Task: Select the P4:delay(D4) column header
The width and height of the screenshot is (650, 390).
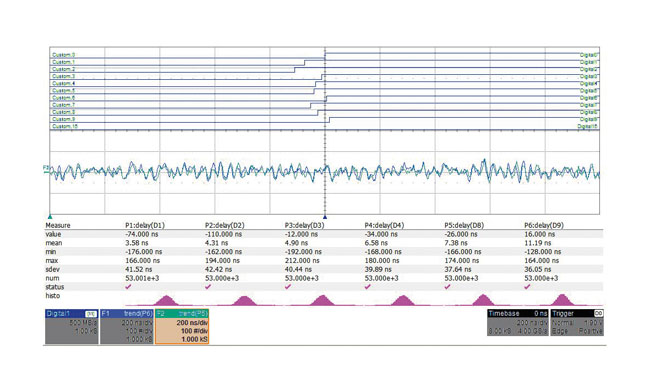Action: (384, 225)
